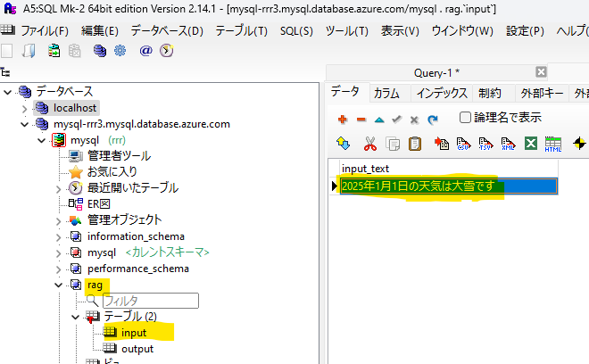The image size is (589, 364).
Task: Switch to the インデックス tab
Action: point(442,93)
